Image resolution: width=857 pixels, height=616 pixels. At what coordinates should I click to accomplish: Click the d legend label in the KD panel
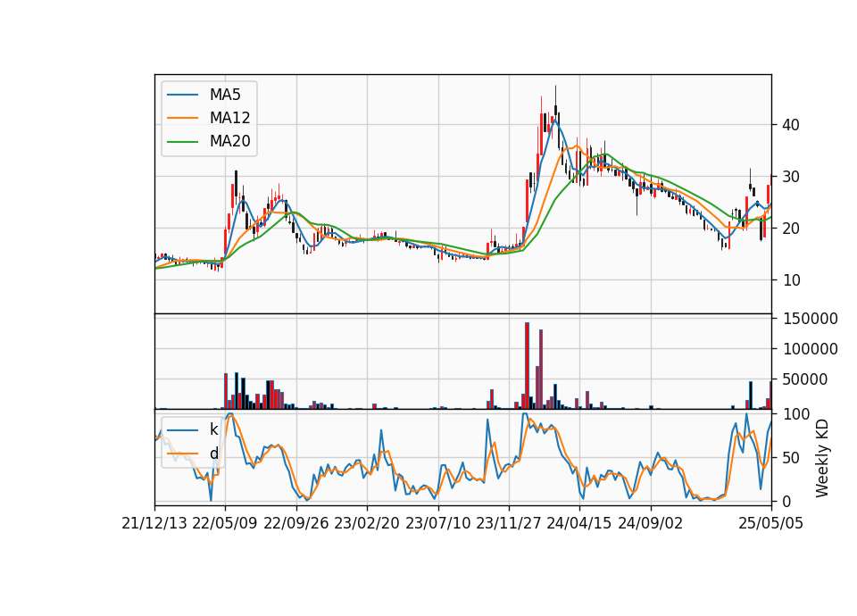coord(213,454)
